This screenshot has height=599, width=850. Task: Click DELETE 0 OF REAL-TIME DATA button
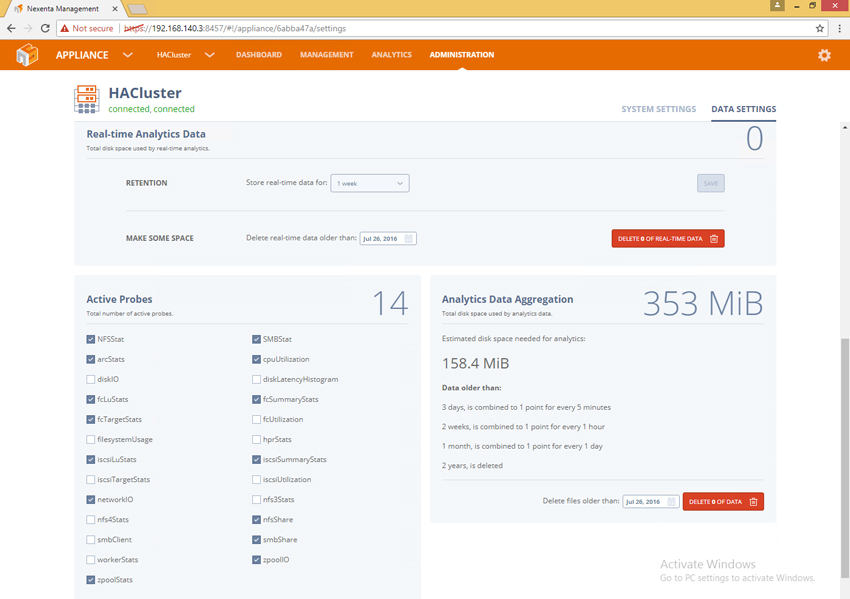tap(668, 239)
